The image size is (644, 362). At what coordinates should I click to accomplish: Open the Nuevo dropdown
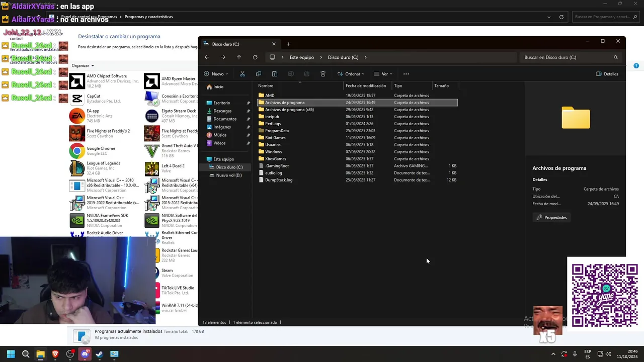216,74
